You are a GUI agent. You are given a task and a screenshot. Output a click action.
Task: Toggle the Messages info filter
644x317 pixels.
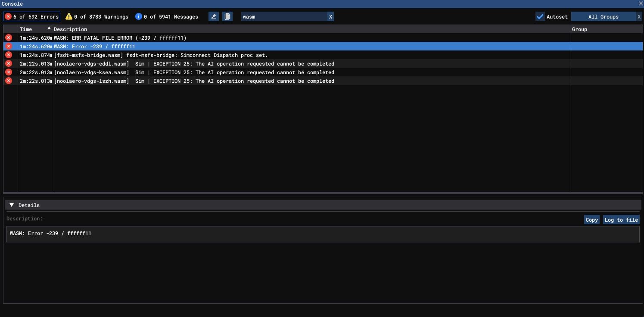tap(167, 17)
